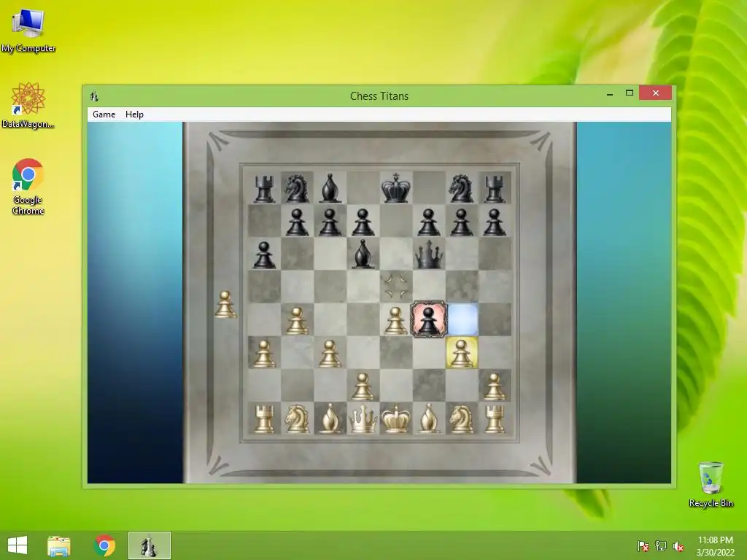
Task: Click the taskbar clock showing 11:08 PM
Action: (715, 545)
